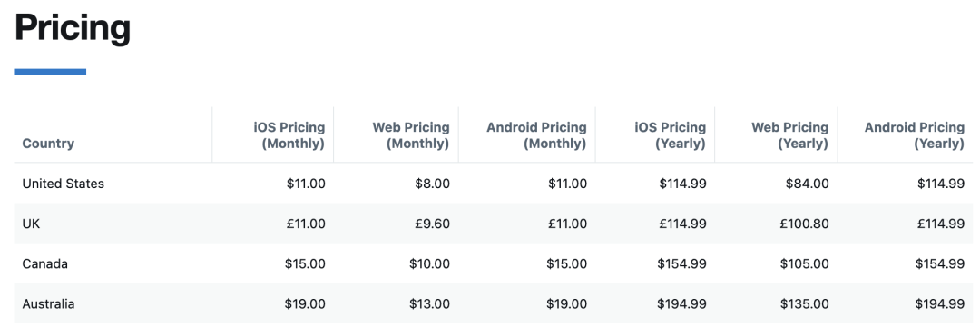Click the £100.80 UK web yearly price

click(804, 224)
